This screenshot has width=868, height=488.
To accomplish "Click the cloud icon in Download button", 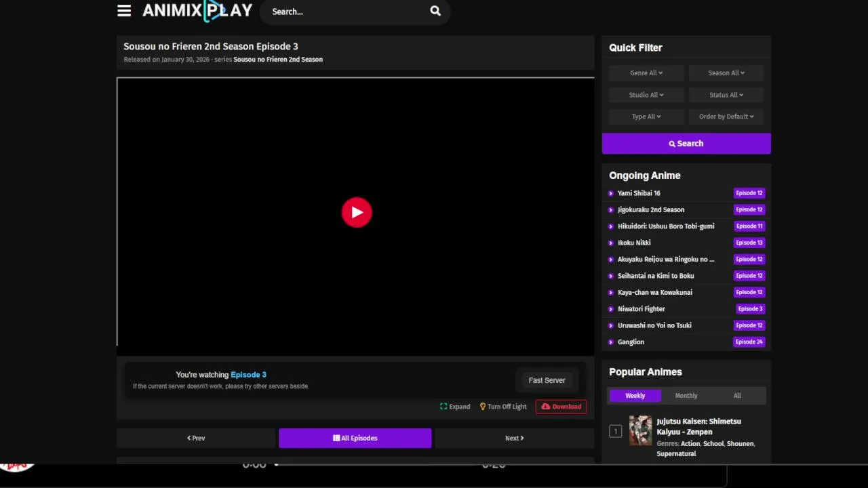I will coord(545,407).
